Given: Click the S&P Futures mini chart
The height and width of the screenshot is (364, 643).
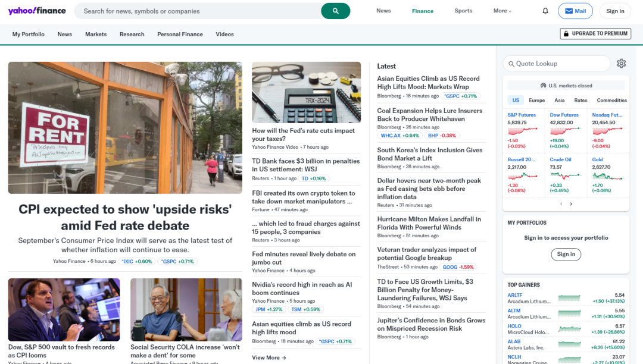Looking at the screenshot, I should pos(523,131).
